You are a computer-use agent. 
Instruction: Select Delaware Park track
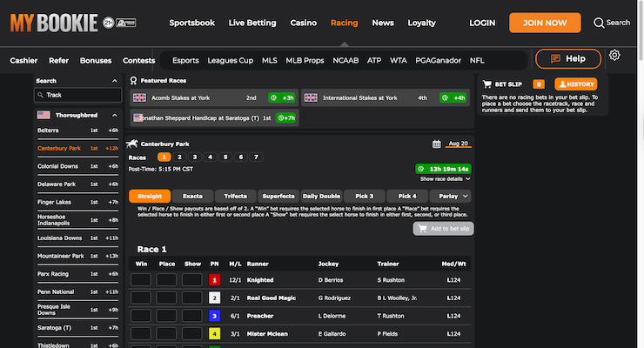click(x=77, y=184)
